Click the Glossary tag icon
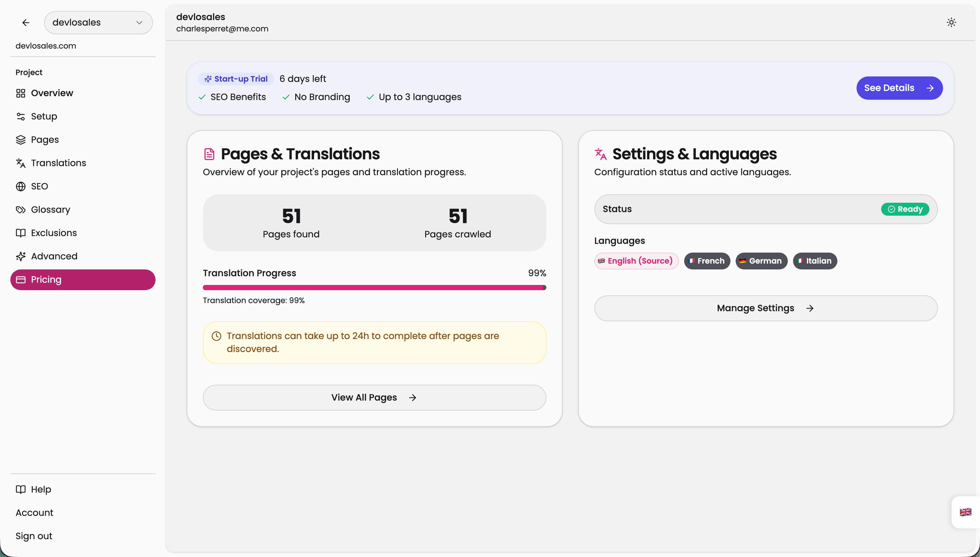980x557 pixels. [21, 209]
